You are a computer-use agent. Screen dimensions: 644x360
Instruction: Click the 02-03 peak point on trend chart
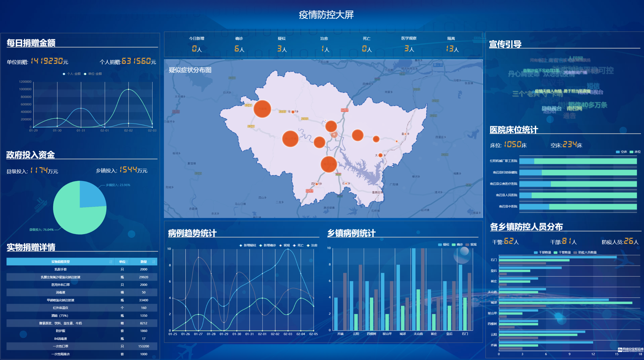pyautogui.click(x=288, y=249)
